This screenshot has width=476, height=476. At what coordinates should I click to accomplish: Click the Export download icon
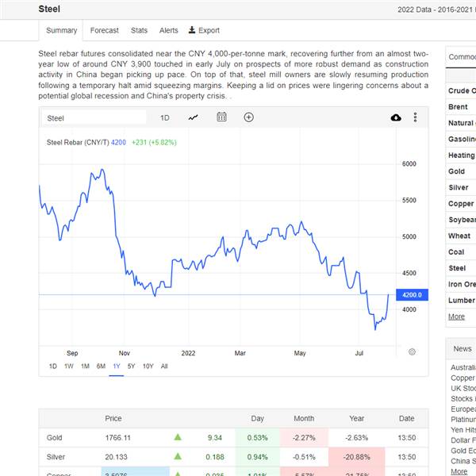pyautogui.click(x=192, y=30)
